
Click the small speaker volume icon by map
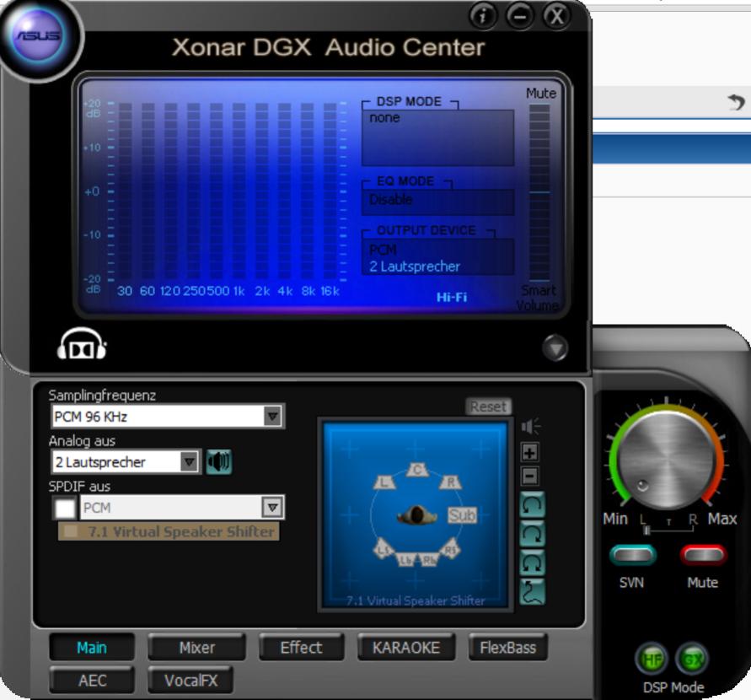tap(530, 426)
